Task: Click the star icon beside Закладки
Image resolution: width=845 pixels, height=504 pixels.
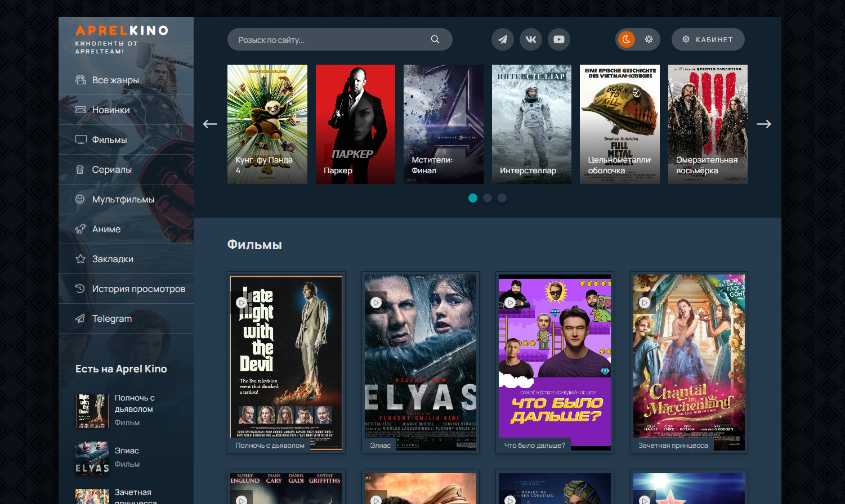Action: coord(81,259)
